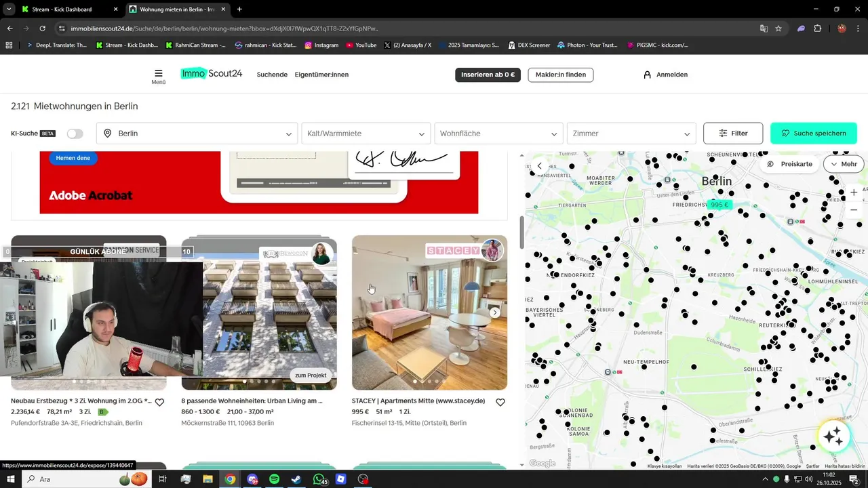Open the Kalt/Warmmiete dropdown
This screenshot has width=868, height=488.
tap(366, 134)
